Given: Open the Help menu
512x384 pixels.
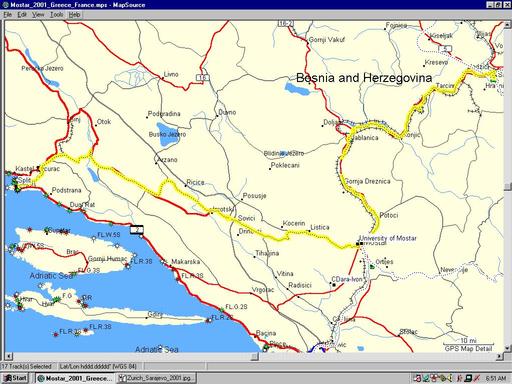Looking at the screenshot, I should (x=74, y=15).
